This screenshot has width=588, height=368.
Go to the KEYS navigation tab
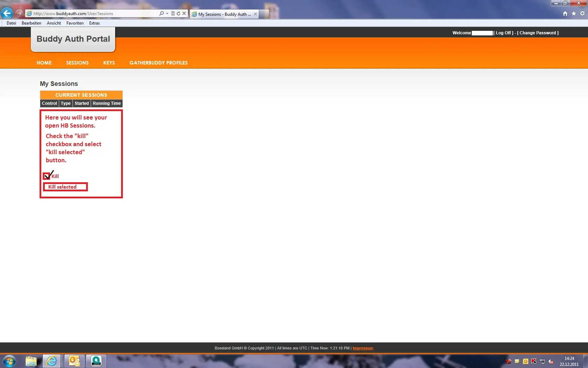pos(109,63)
